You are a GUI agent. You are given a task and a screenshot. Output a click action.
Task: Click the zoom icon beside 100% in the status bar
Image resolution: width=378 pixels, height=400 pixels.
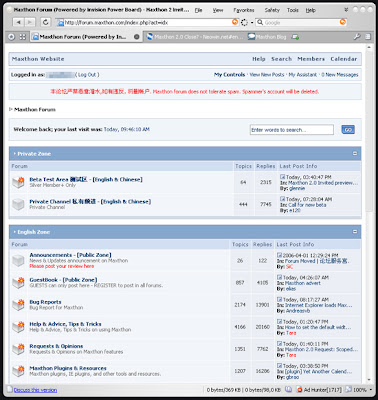(x=348, y=389)
